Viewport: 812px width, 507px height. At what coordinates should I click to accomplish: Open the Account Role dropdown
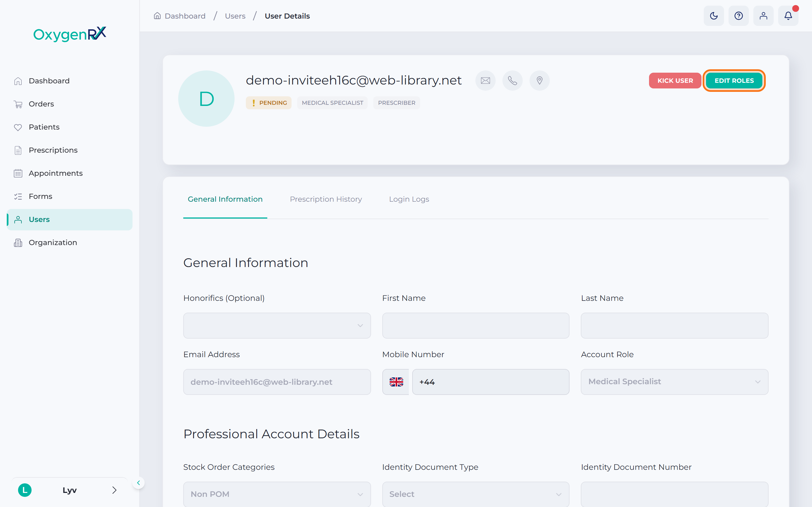click(674, 382)
